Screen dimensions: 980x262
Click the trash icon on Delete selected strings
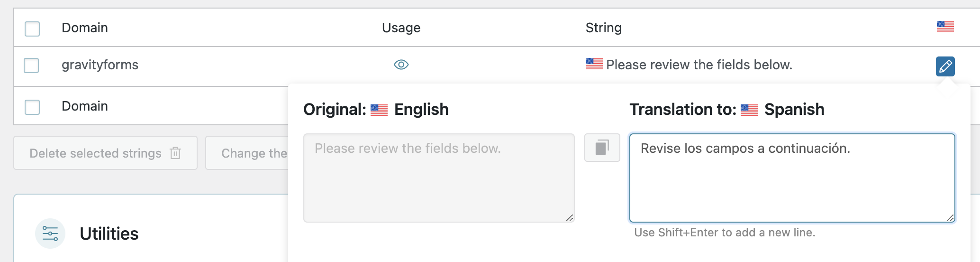point(175,153)
